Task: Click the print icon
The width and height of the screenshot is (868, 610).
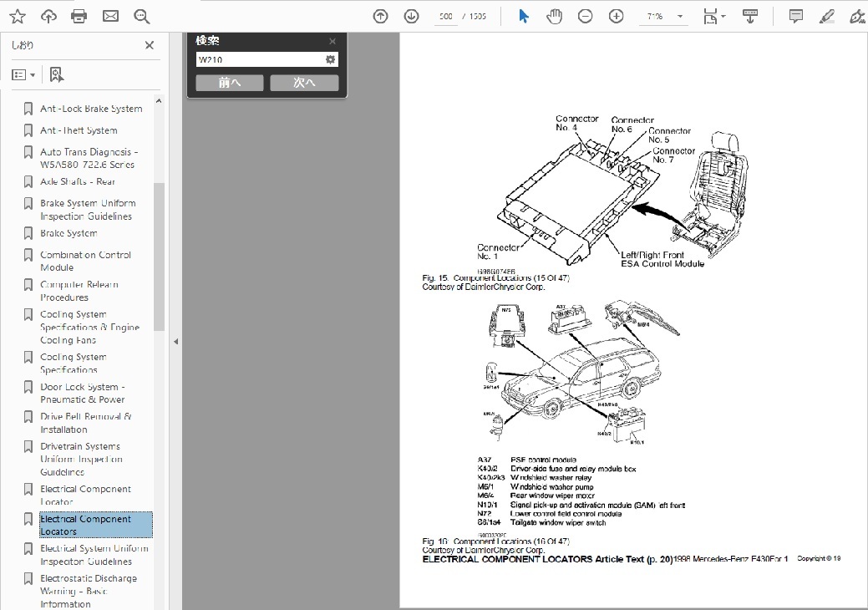Action: click(79, 17)
